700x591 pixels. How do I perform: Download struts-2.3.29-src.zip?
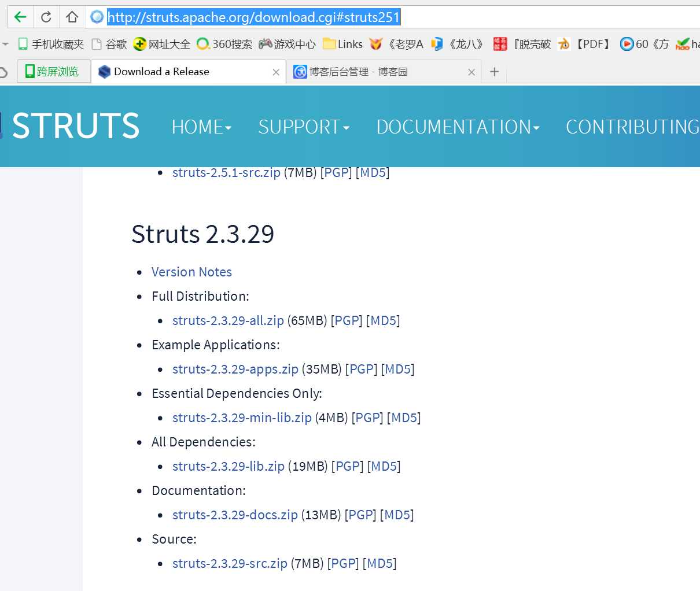click(230, 563)
